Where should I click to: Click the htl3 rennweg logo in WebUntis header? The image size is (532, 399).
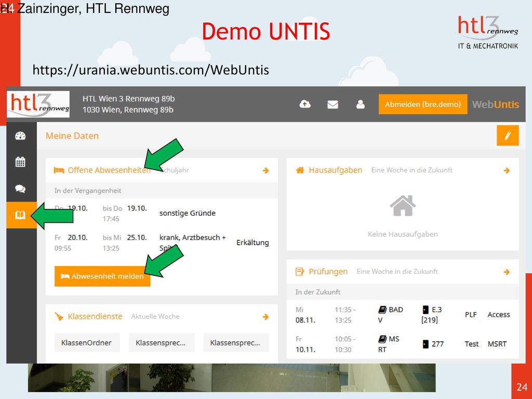(x=38, y=104)
